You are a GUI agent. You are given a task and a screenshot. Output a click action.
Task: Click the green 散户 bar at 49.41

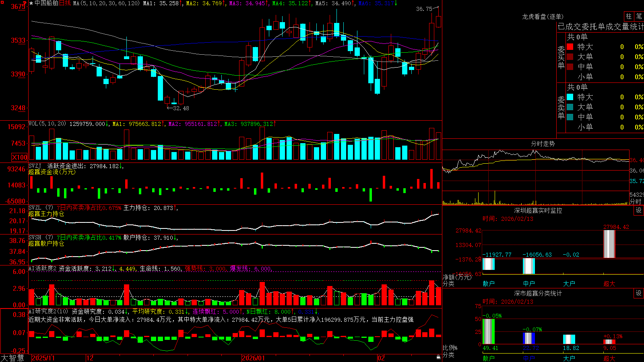[x=489, y=331]
